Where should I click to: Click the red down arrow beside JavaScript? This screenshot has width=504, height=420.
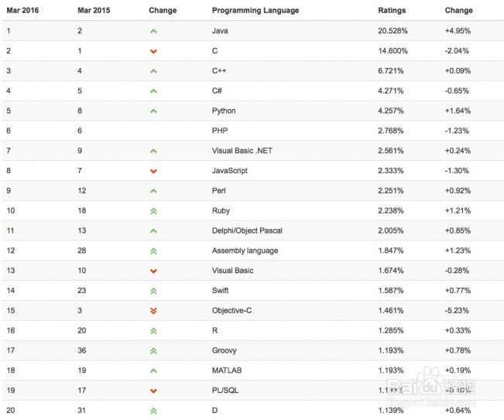click(x=153, y=171)
